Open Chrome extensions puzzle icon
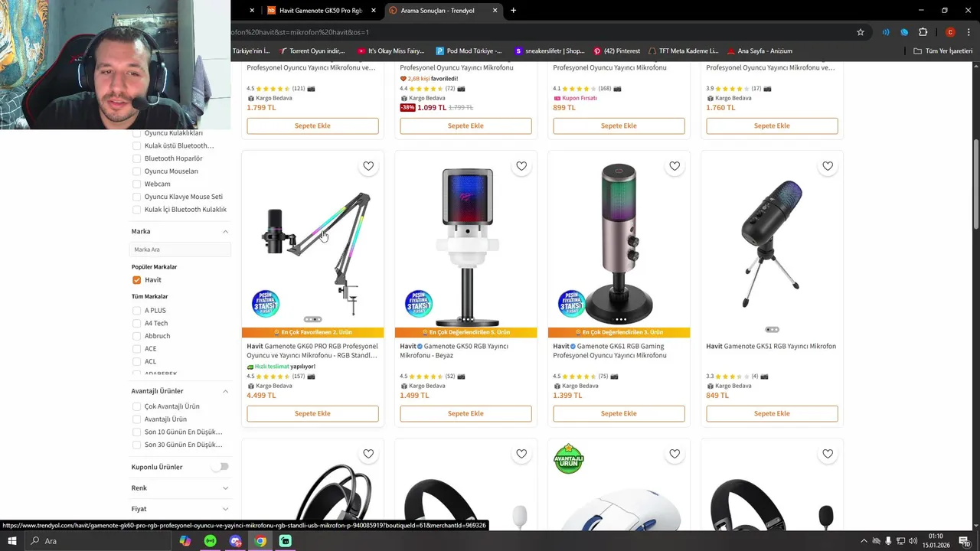 [x=923, y=32]
